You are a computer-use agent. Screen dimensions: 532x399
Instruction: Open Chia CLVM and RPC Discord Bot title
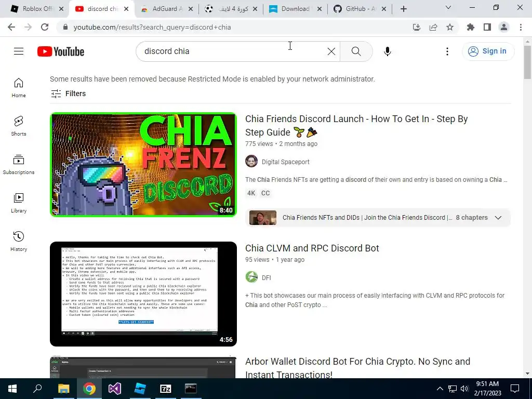[312, 248]
